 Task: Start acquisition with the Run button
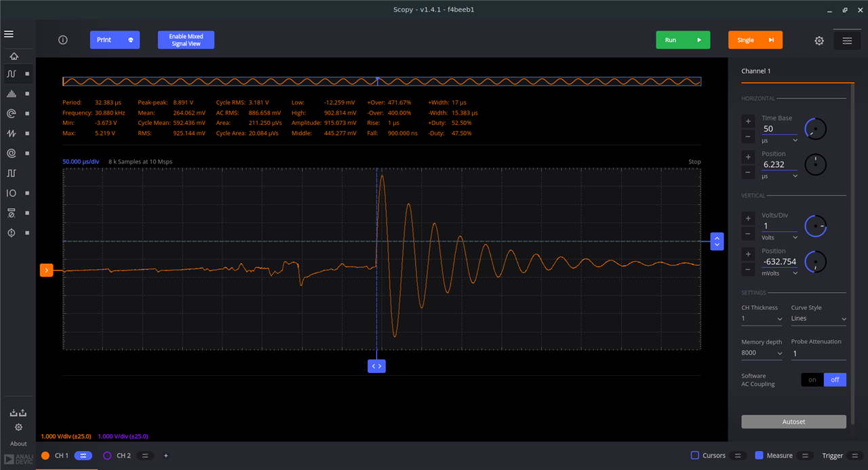(x=683, y=40)
